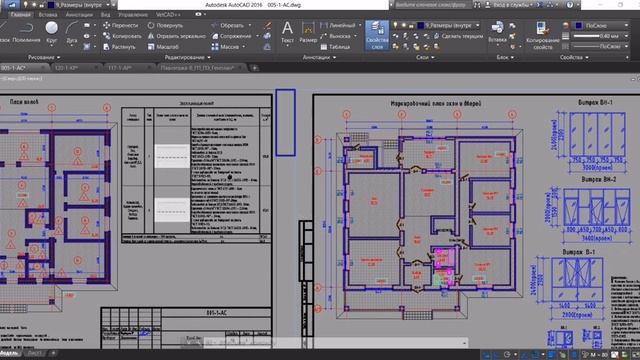Toggle layer on/off bulb in ribbon layer list
Screen dimensions: 640x360
click(395, 25)
